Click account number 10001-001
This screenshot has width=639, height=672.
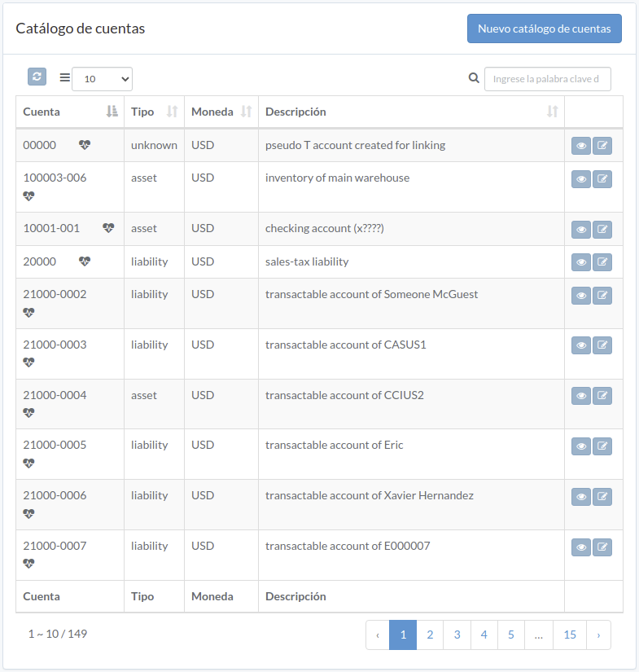tap(51, 228)
